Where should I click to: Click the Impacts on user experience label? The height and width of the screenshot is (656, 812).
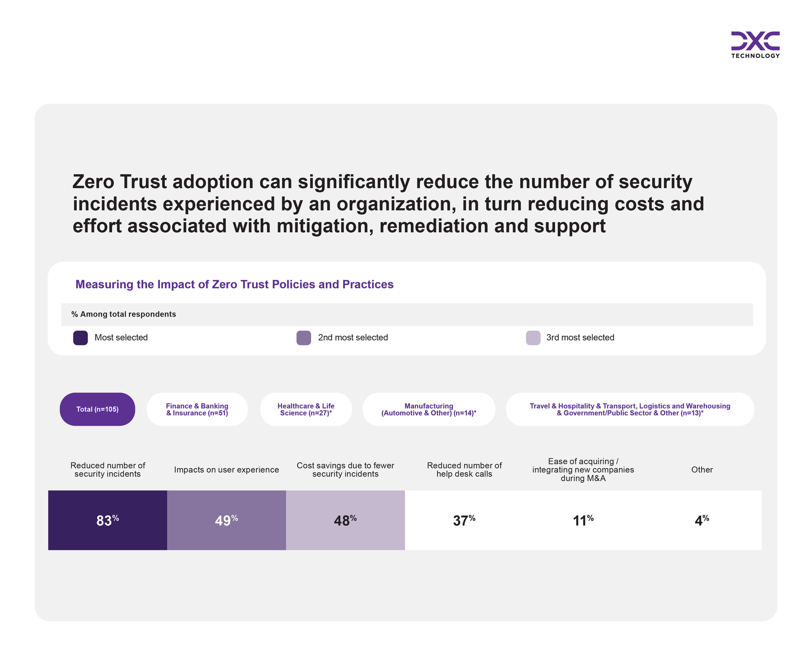pyautogui.click(x=226, y=470)
